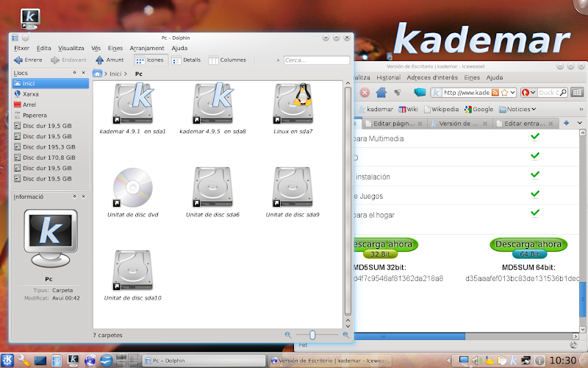Click the greyed Endavant forward arrow
Image resolution: width=588 pixels, height=368 pixels.
68,60
